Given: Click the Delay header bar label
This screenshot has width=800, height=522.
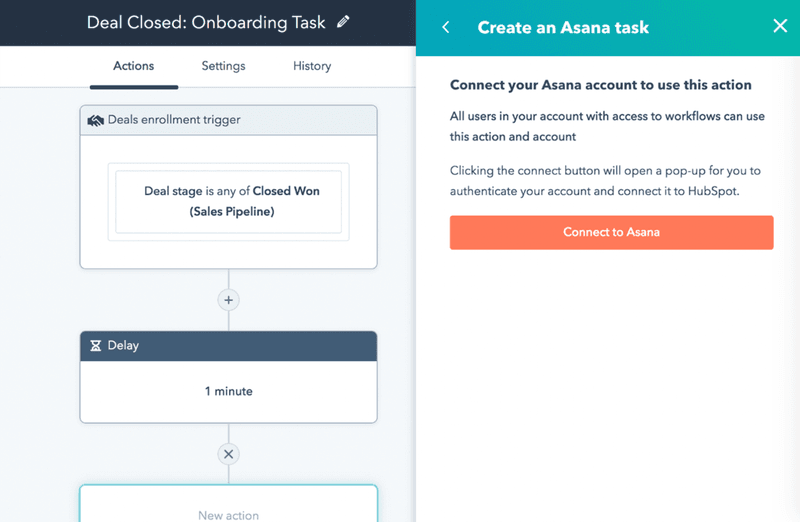Looking at the screenshot, I should point(123,345).
